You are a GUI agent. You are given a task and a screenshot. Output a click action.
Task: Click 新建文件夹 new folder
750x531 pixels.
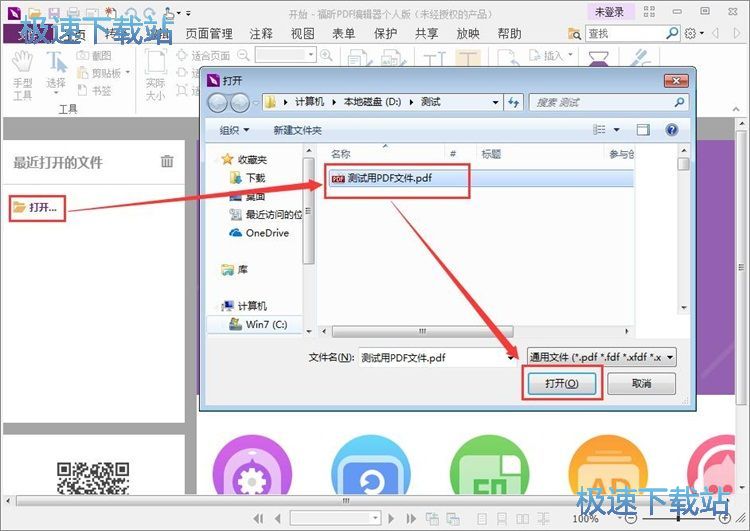[x=298, y=130]
